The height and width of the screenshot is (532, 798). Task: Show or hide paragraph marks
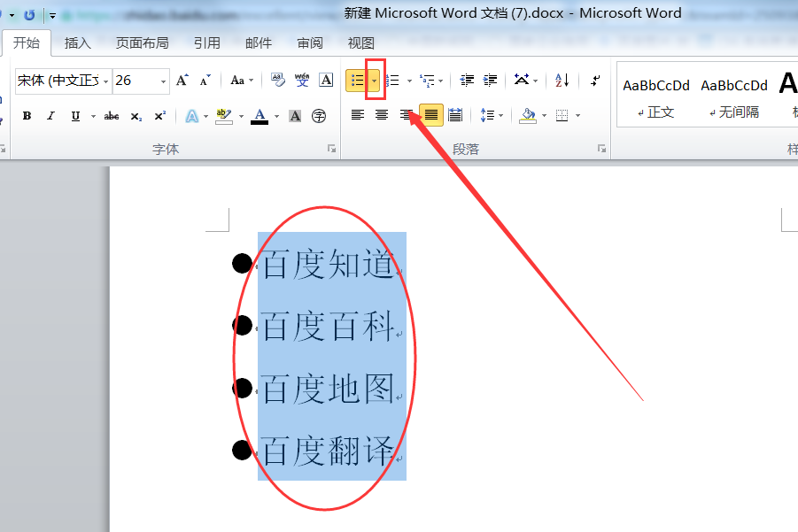pyautogui.click(x=595, y=81)
